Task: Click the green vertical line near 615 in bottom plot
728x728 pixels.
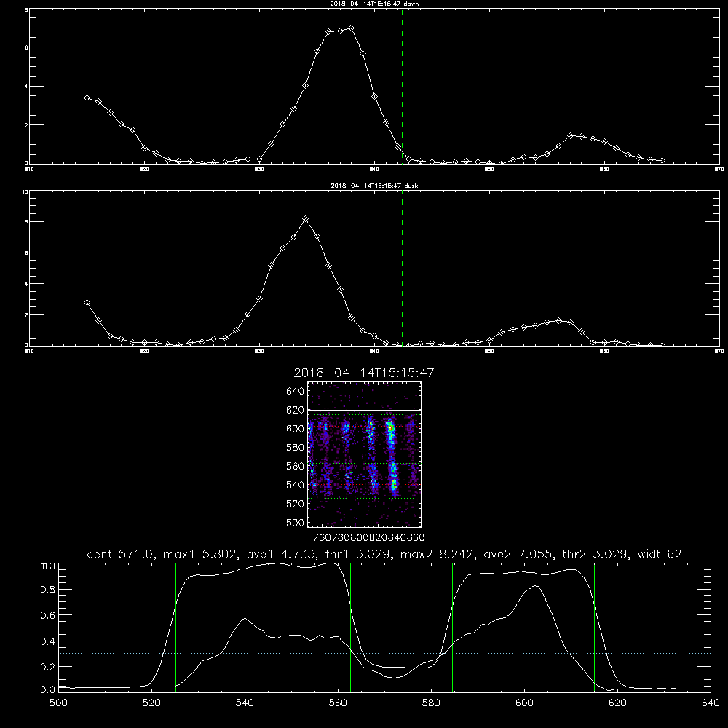Action: coord(594,628)
